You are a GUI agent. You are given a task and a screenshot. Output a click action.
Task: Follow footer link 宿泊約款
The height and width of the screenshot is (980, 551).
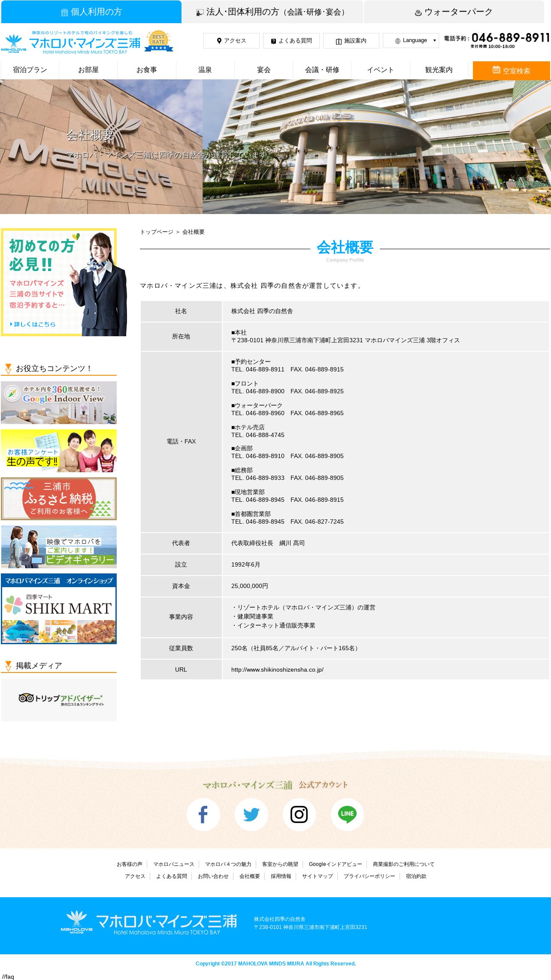[416, 876]
